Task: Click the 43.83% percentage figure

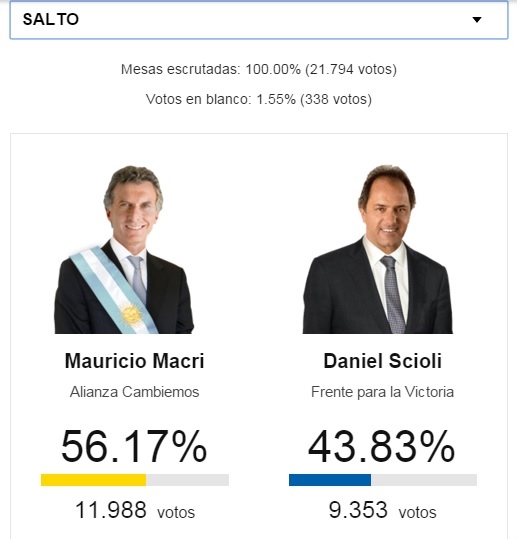Action: pos(382,446)
